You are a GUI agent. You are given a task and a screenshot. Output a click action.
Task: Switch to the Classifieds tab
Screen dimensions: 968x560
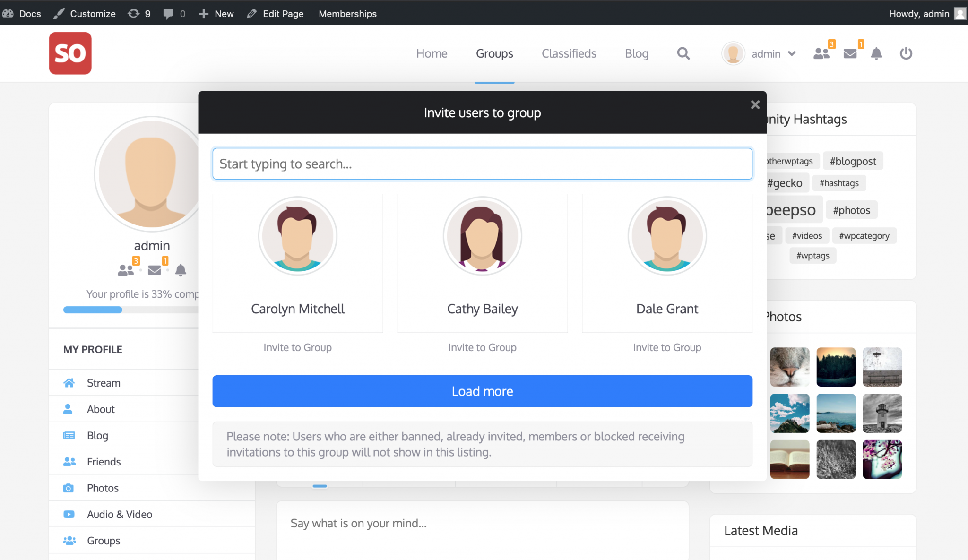[569, 53]
